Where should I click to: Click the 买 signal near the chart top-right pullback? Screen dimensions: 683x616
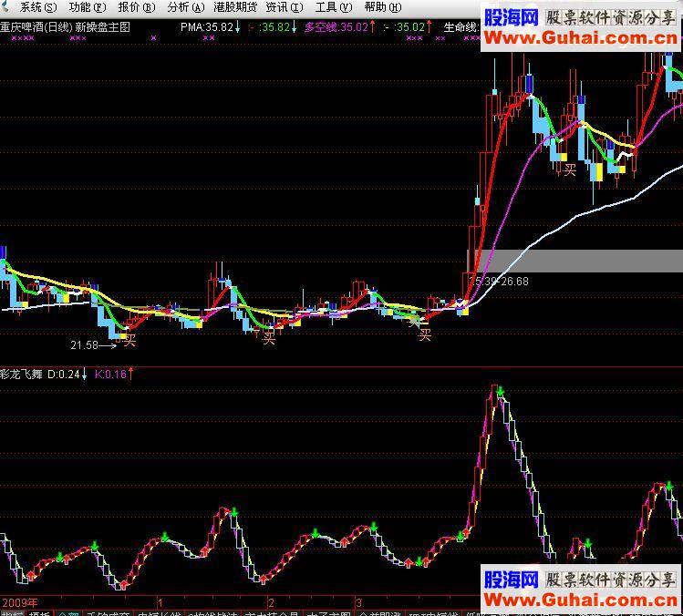[x=570, y=169]
